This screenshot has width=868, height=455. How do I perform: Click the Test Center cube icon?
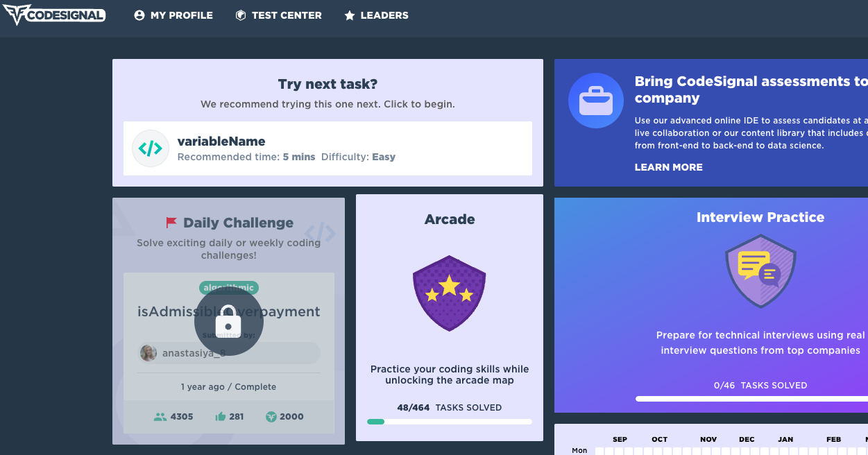[241, 15]
